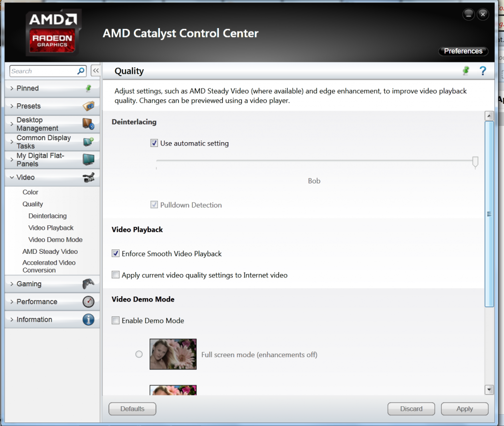This screenshot has height=426, width=504.
Task: Click the scrollbar down arrow
Action: pos(489,390)
